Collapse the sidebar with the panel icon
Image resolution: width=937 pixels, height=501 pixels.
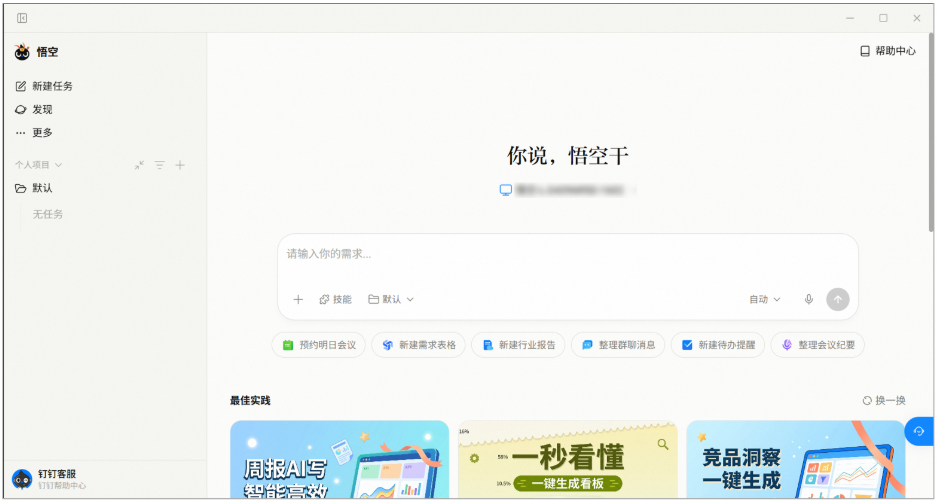tap(22, 19)
